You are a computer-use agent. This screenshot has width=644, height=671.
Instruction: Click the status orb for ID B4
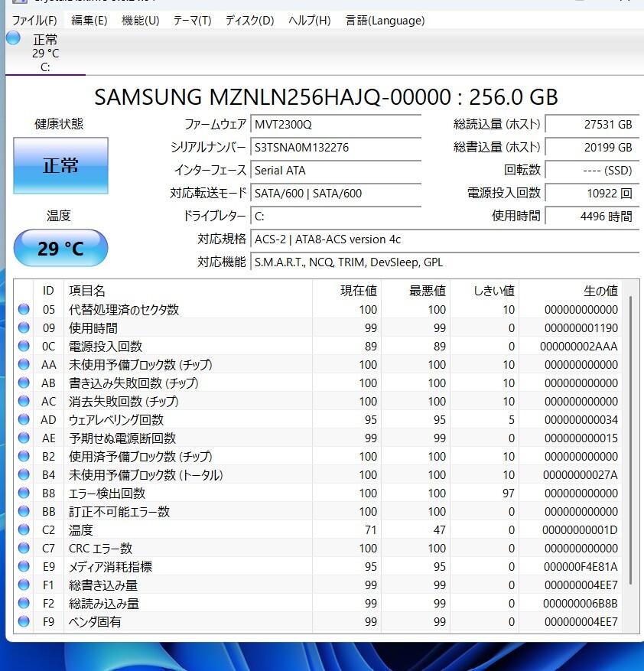pyautogui.click(x=24, y=474)
